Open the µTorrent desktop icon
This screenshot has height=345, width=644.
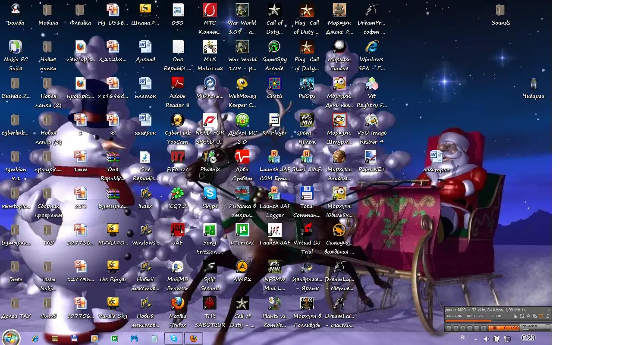pyautogui.click(x=242, y=230)
